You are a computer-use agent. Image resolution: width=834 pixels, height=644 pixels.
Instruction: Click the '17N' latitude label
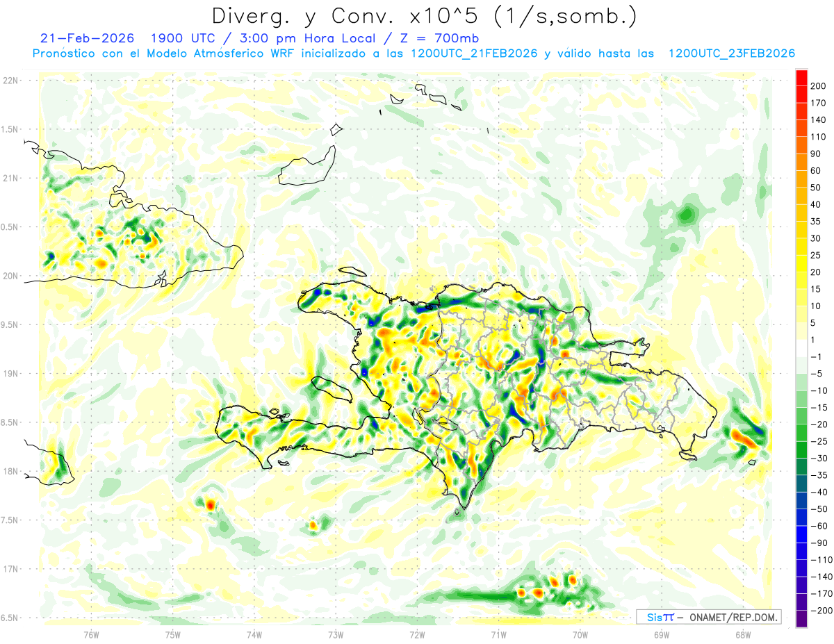point(11,569)
